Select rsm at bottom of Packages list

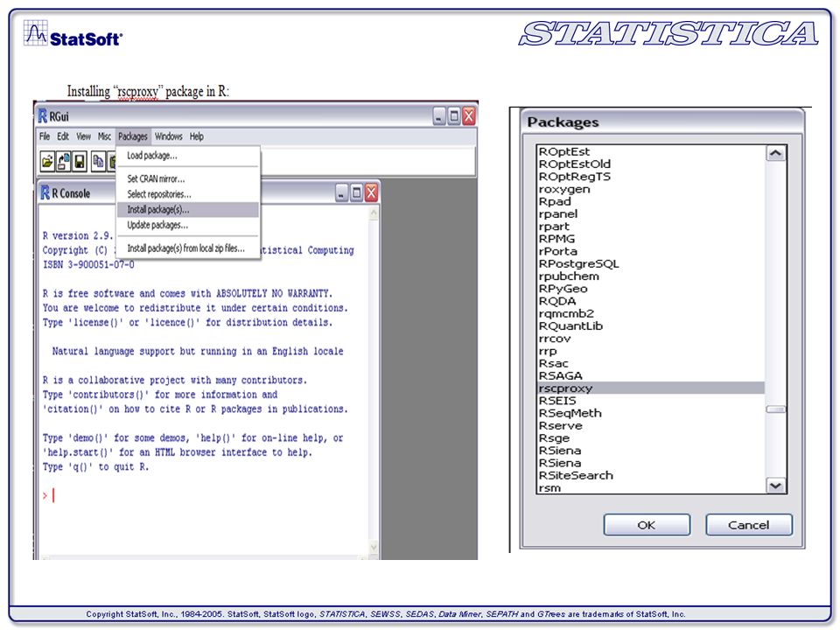(651, 487)
